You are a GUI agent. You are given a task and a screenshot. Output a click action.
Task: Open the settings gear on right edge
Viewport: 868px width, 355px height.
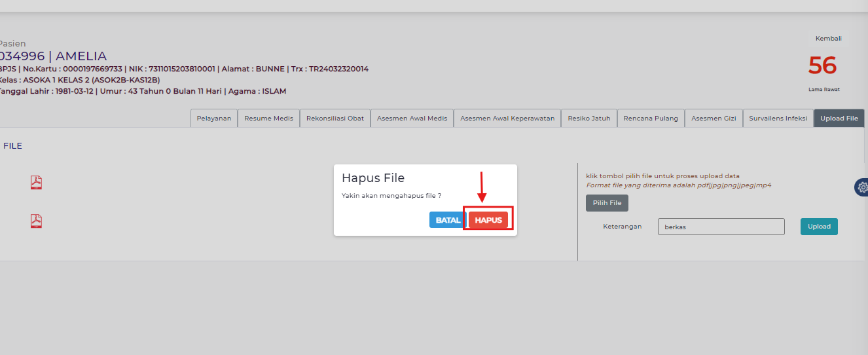click(861, 187)
